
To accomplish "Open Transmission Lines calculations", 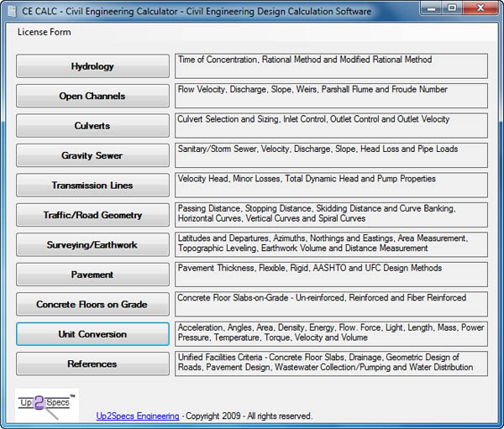I will coord(92,185).
